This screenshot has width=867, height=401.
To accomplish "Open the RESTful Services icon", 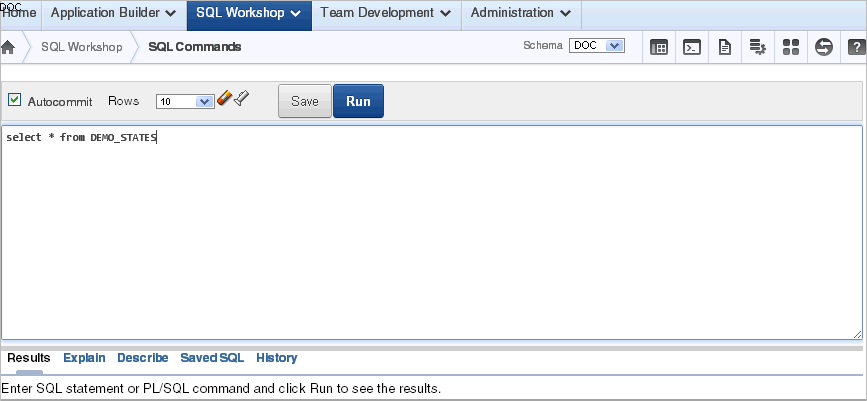I will coord(824,47).
